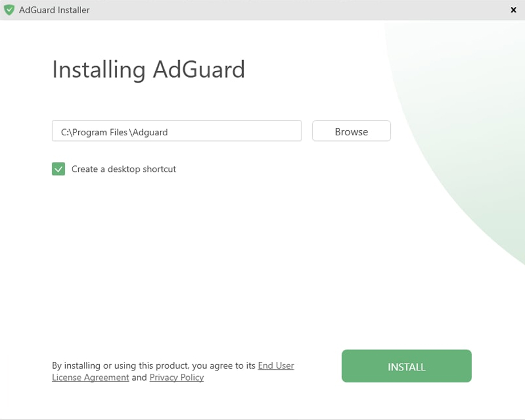View the Privacy Policy

pyautogui.click(x=176, y=377)
